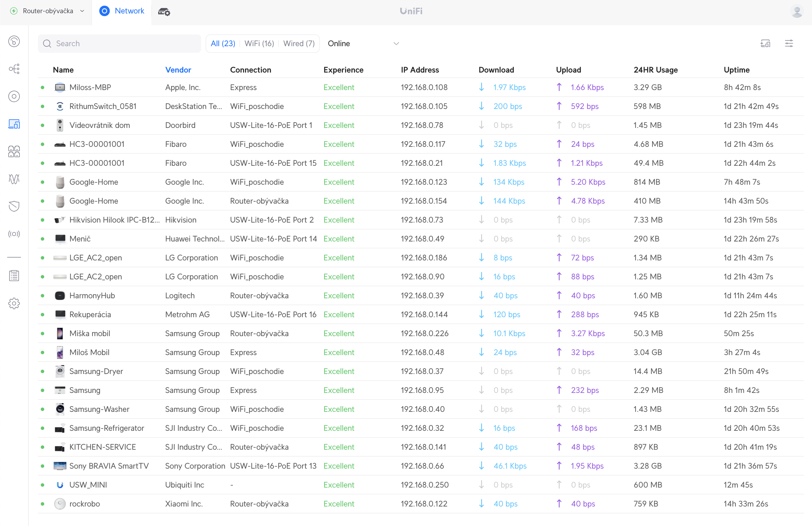Click the Vendor column header link

(178, 70)
